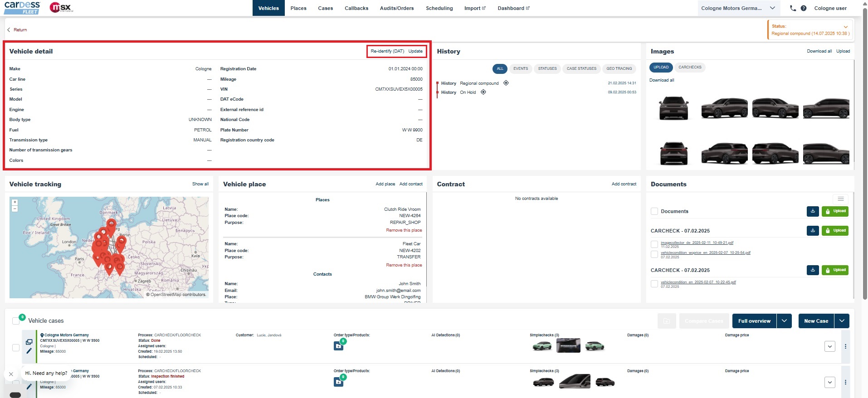The height and width of the screenshot is (398, 868).
Task: Switch Images to the CARCHECKS tab
Action: [690, 67]
